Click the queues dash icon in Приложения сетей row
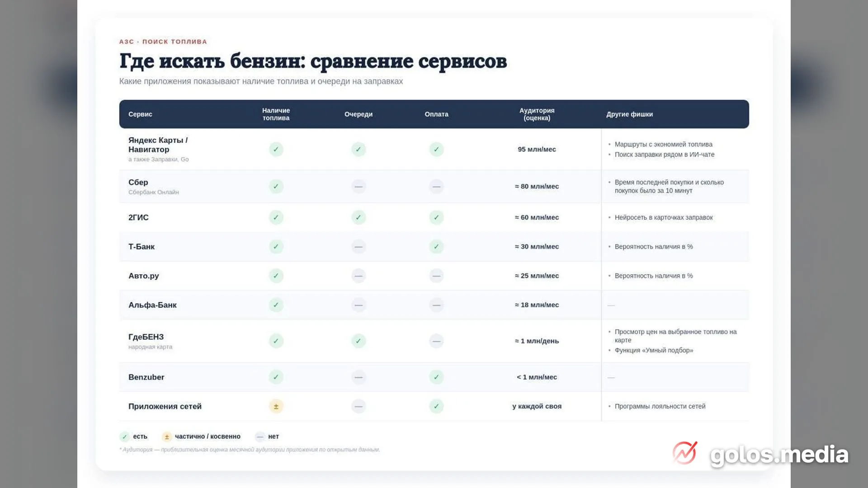Screen dimensions: 868x488 [358, 406]
